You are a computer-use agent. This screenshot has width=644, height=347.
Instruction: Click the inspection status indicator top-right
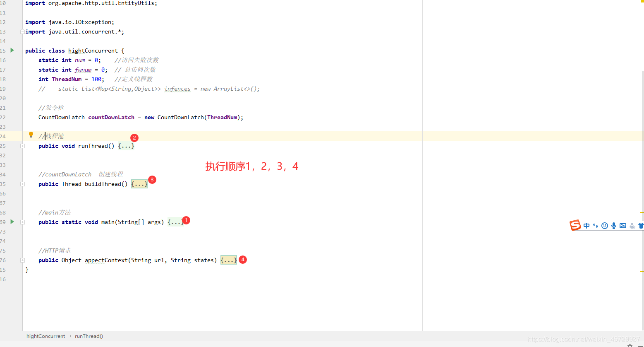(642, 1)
